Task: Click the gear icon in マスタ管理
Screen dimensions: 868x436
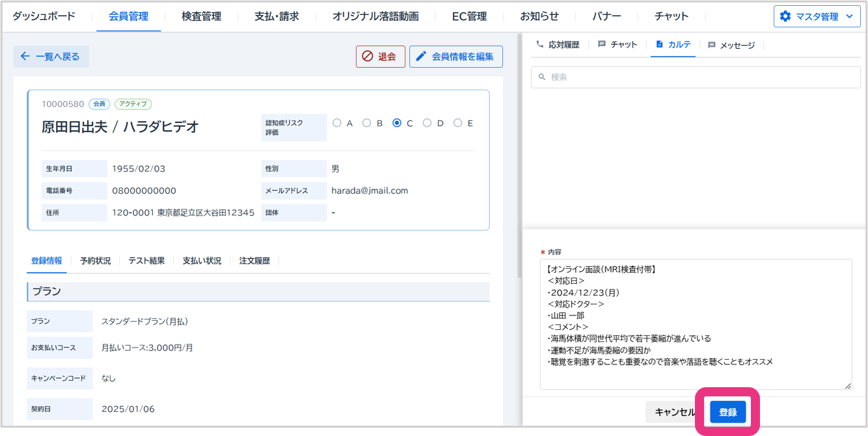Action: coord(785,16)
